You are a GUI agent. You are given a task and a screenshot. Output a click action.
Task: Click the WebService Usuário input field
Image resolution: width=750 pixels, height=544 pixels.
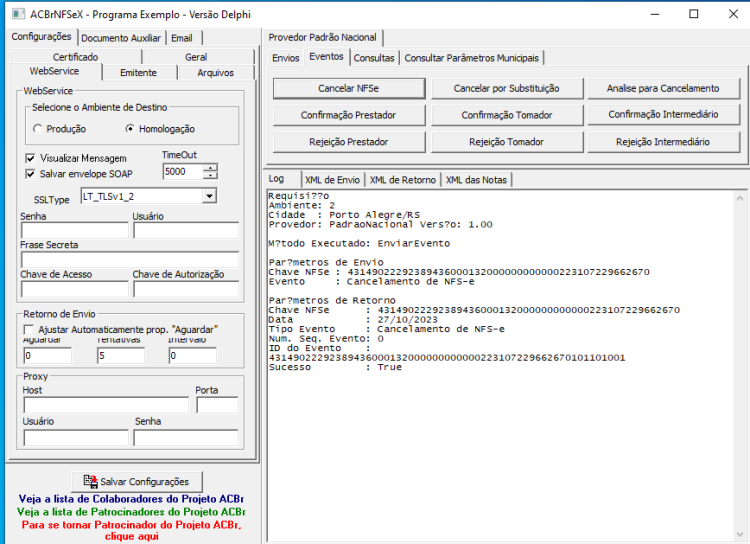pyautogui.click(x=186, y=231)
